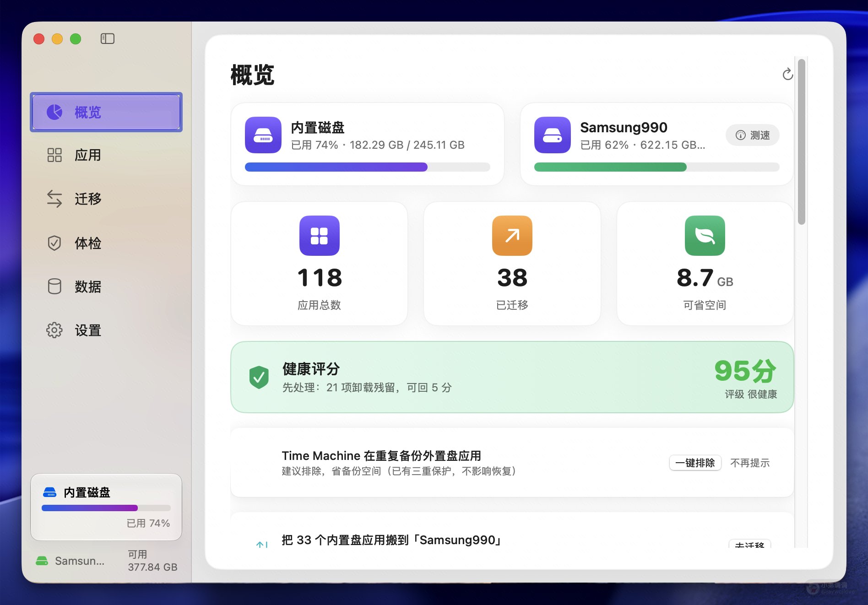
Task: Open the 概览 overview sidebar item
Action: (x=106, y=112)
